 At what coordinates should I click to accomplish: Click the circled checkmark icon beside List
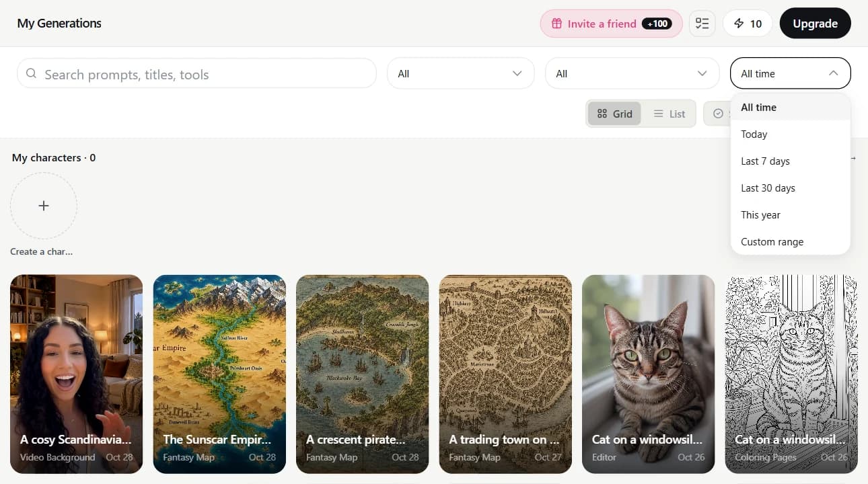tap(718, 114)
